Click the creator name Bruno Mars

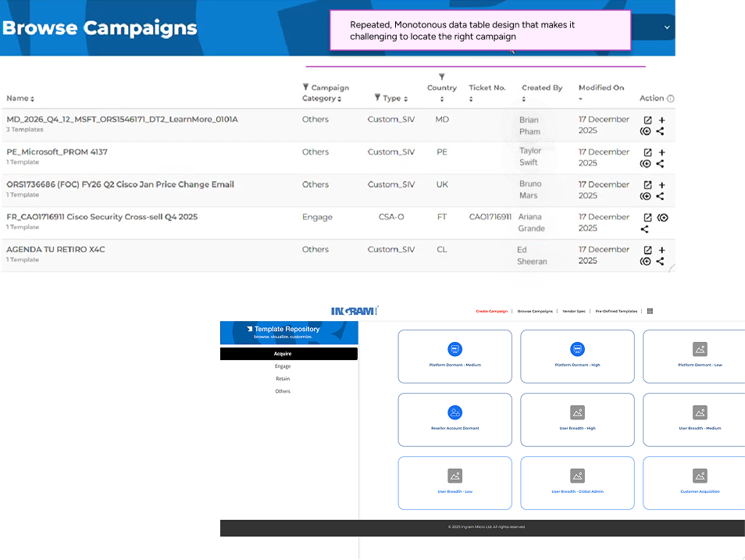(x=530, y=190)
